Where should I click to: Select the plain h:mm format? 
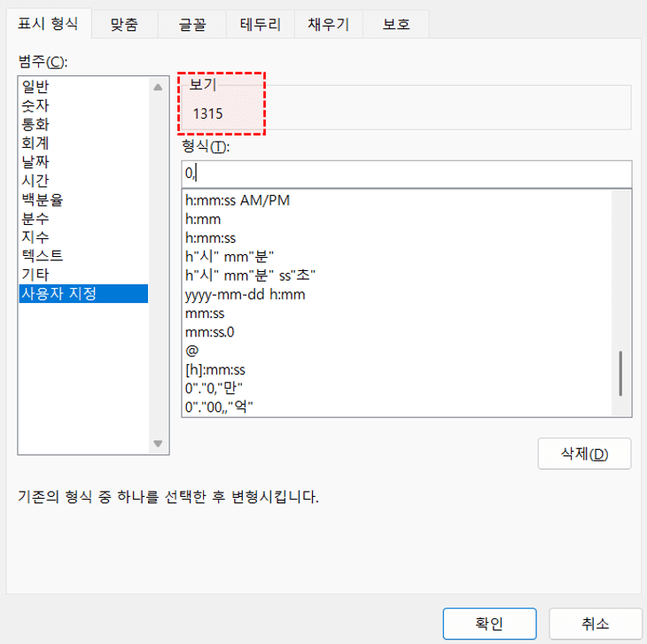(x=398, y=220)
